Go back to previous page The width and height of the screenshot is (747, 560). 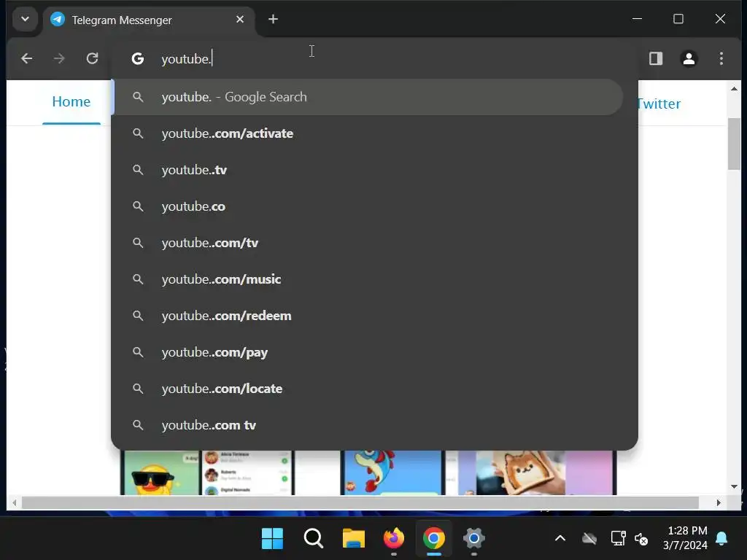pos(27,58)
